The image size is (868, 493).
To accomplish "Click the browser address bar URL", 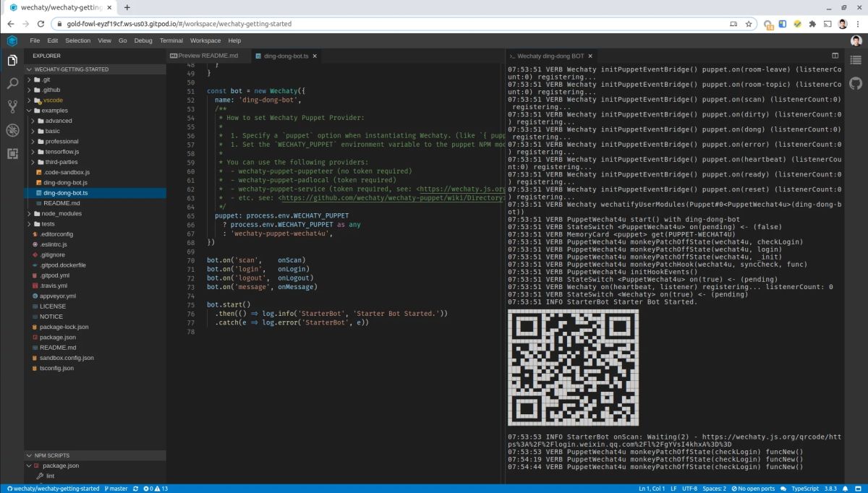I will 179,24.
